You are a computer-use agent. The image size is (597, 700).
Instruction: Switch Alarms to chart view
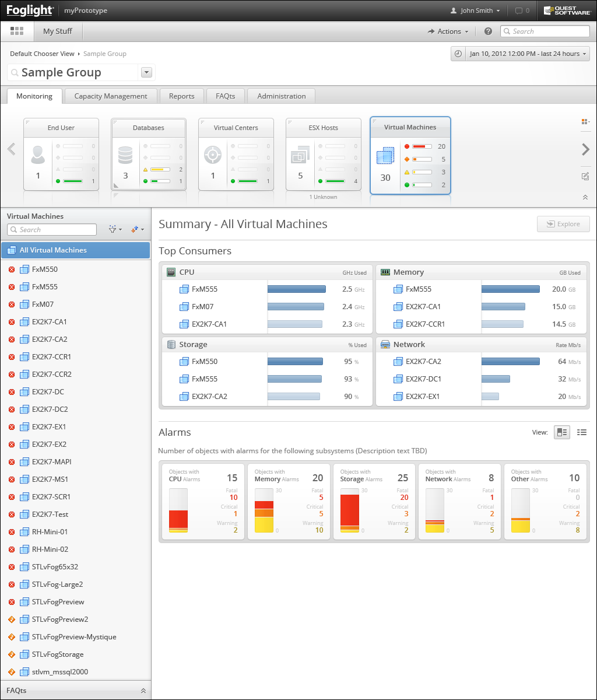point(561,432)
